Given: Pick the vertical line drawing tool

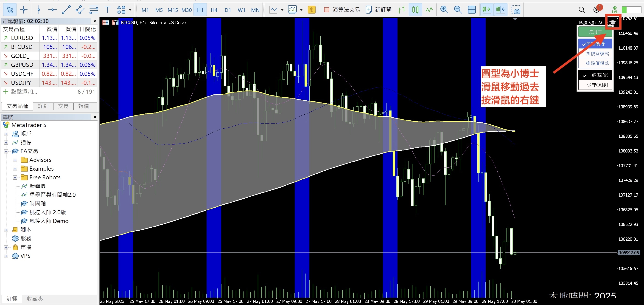Looking at the screenshot, I should coord(39,10).
